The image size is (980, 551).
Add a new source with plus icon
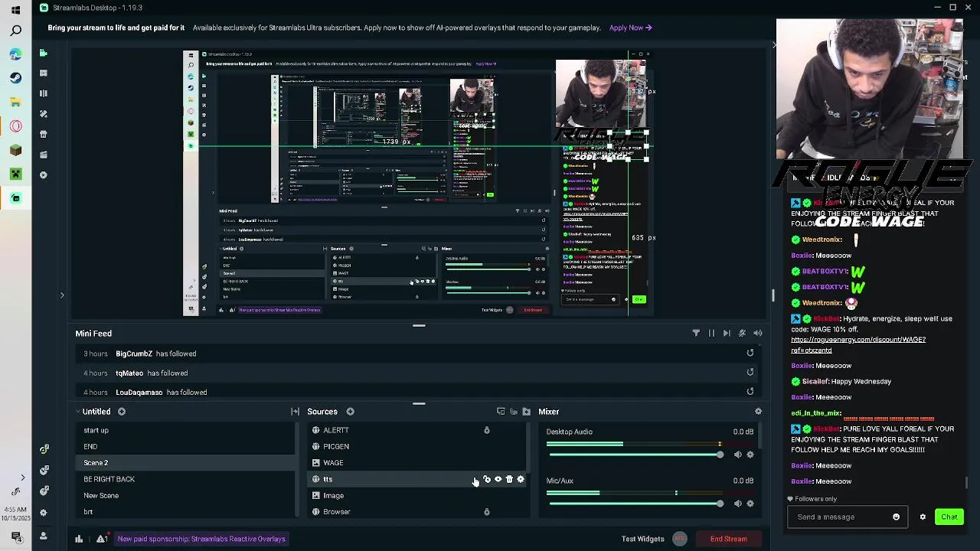[x=350, y=412]
